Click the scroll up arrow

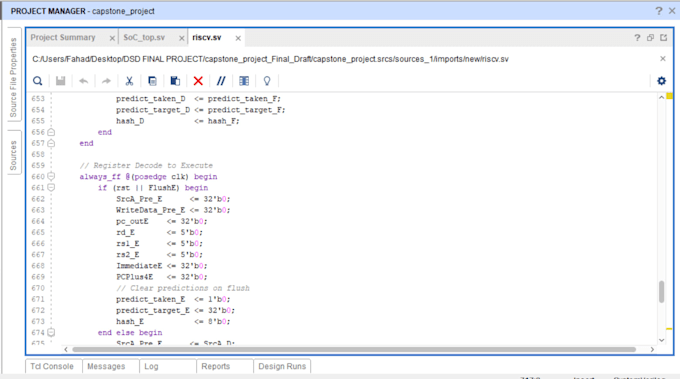coord(661,98)
